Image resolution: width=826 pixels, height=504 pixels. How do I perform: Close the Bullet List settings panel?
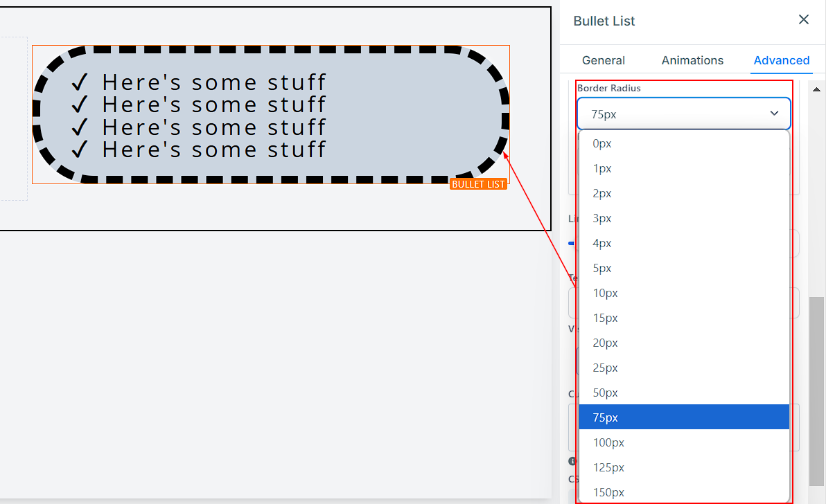(803, 20)
